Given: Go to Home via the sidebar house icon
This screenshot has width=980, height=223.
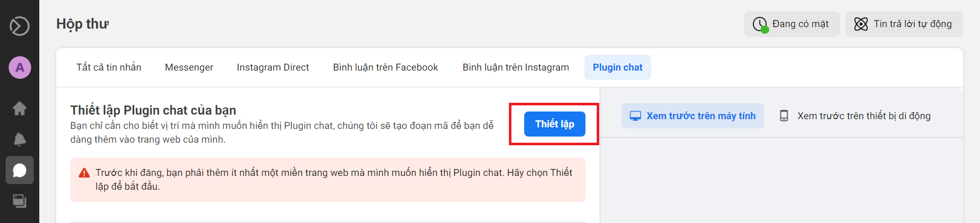Looking at the screenshot, I should click(x=19, y=108).
